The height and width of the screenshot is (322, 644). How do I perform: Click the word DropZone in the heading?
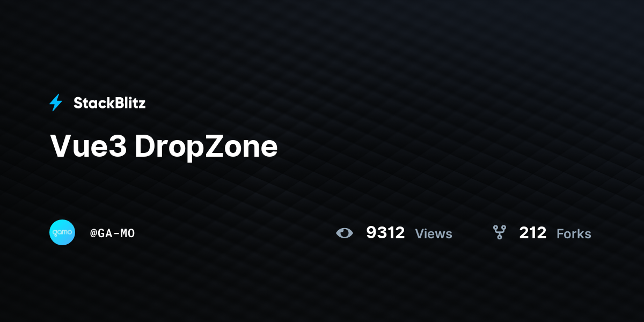point(206,147)
